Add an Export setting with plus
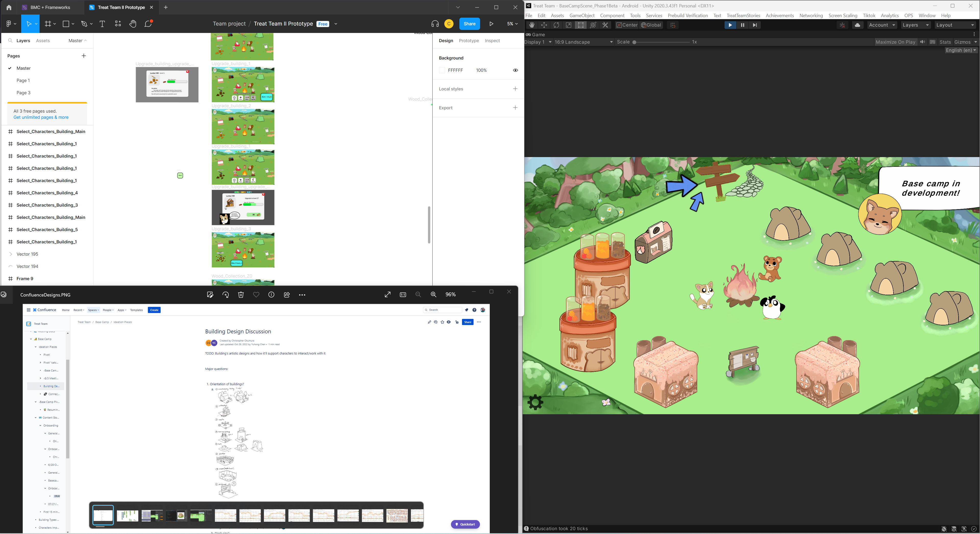The height and width of the screenshot is (534, 980). 515,108
